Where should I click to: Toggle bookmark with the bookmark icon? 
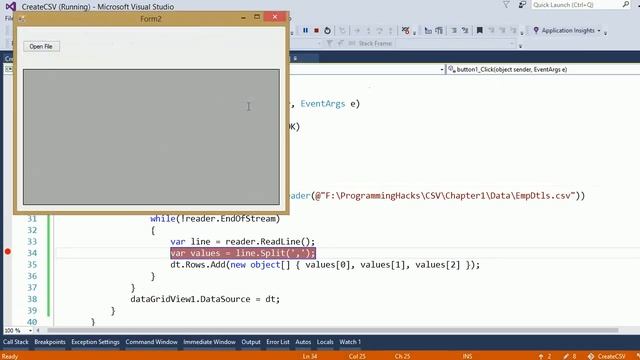(x=480, y=31)
